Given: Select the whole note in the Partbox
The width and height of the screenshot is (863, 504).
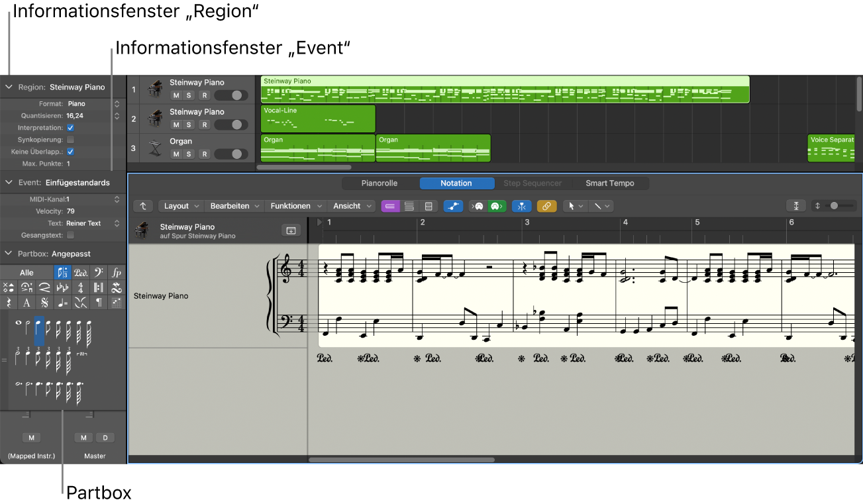Looking at the screenshot, I should 18,323.
